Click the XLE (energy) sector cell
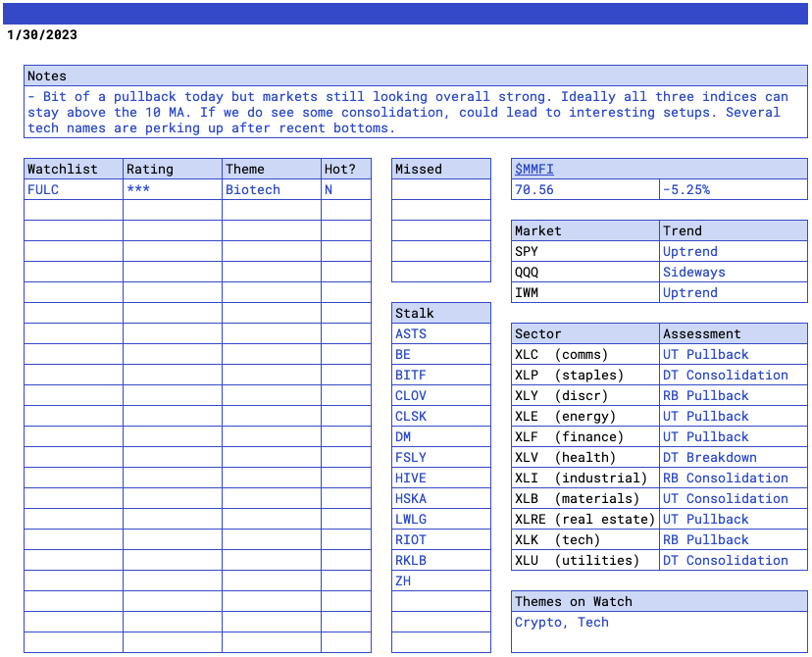This screenshot has width=812, height=657. pos(585,416)
